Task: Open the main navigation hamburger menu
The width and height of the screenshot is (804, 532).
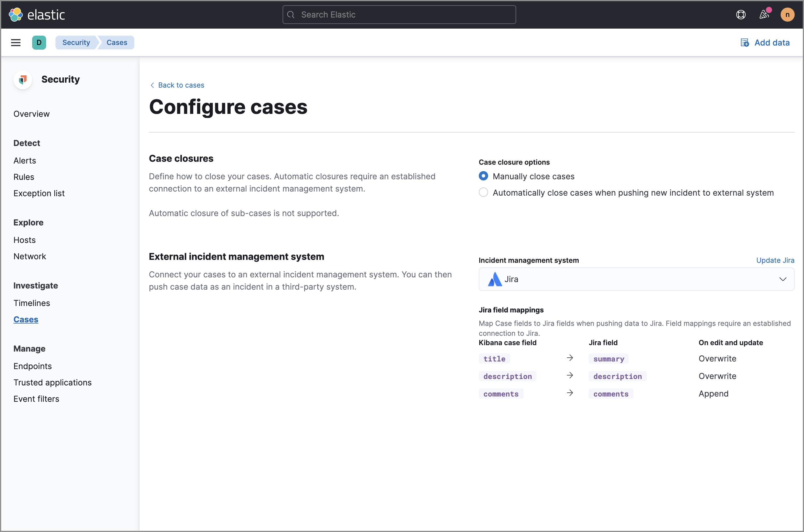Action: 15,42
